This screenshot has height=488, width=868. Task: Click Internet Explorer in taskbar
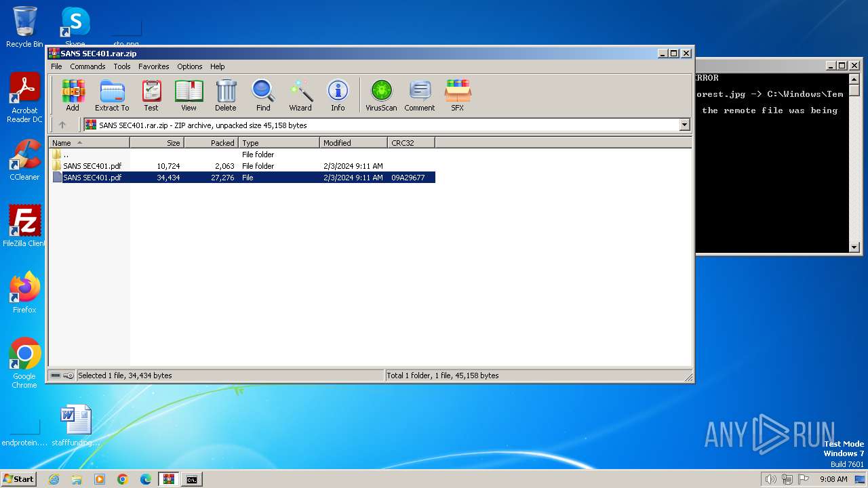(54, 479)
